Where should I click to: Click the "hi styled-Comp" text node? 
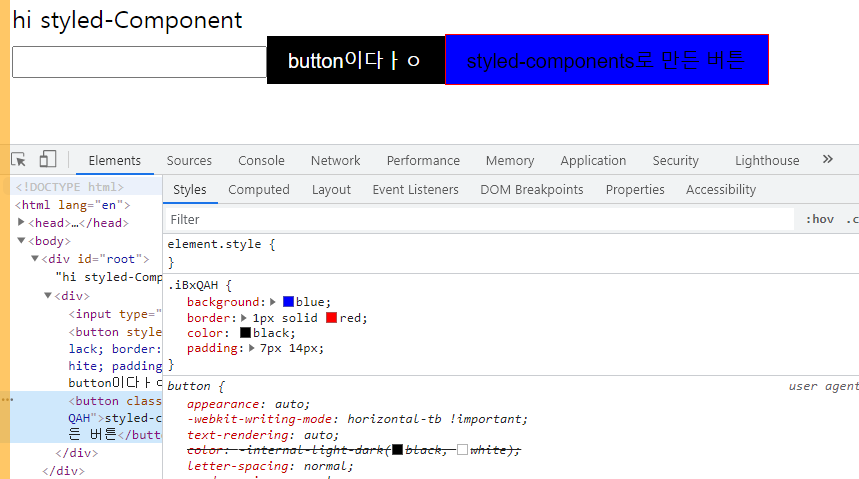108,277
